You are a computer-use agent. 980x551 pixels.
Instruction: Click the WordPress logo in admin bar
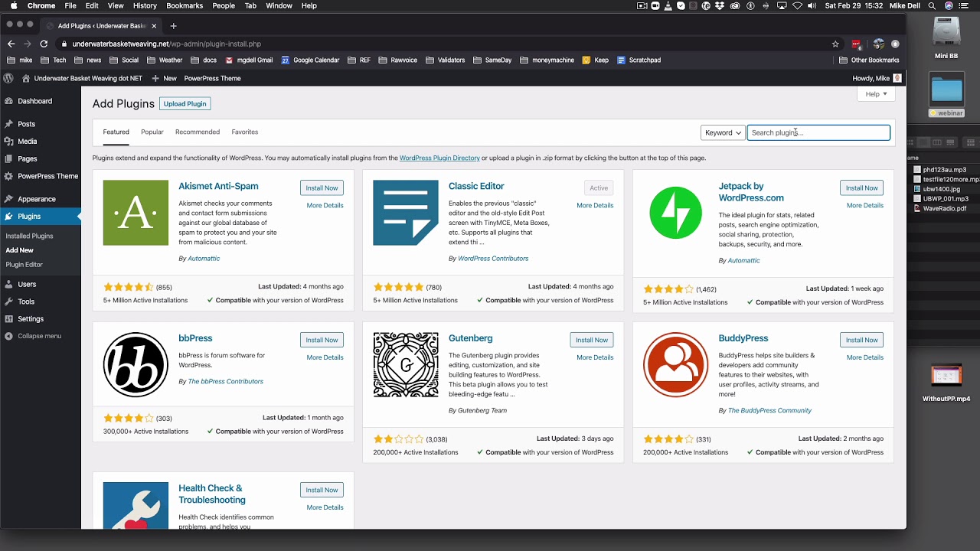coord(8,78)
